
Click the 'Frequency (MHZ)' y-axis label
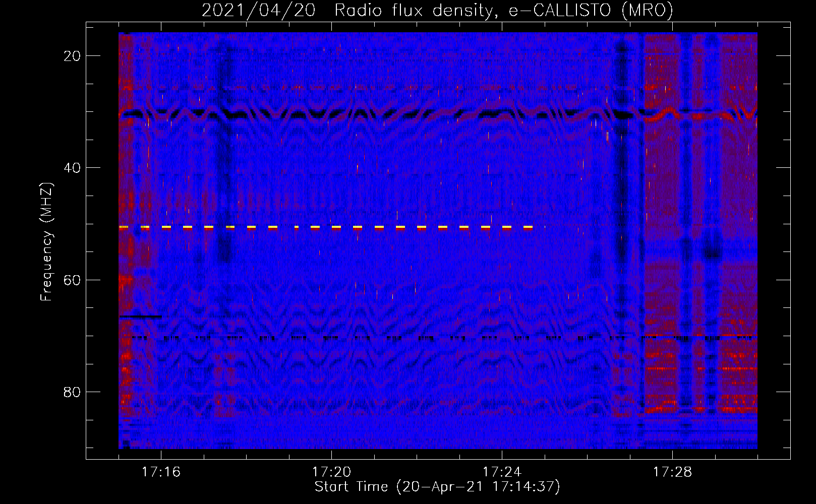tap(46, 242)
